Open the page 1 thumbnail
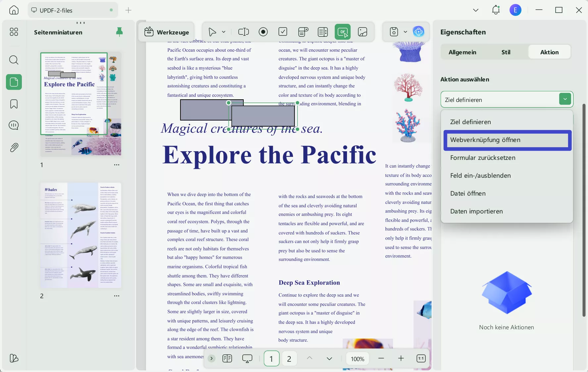 81,104
